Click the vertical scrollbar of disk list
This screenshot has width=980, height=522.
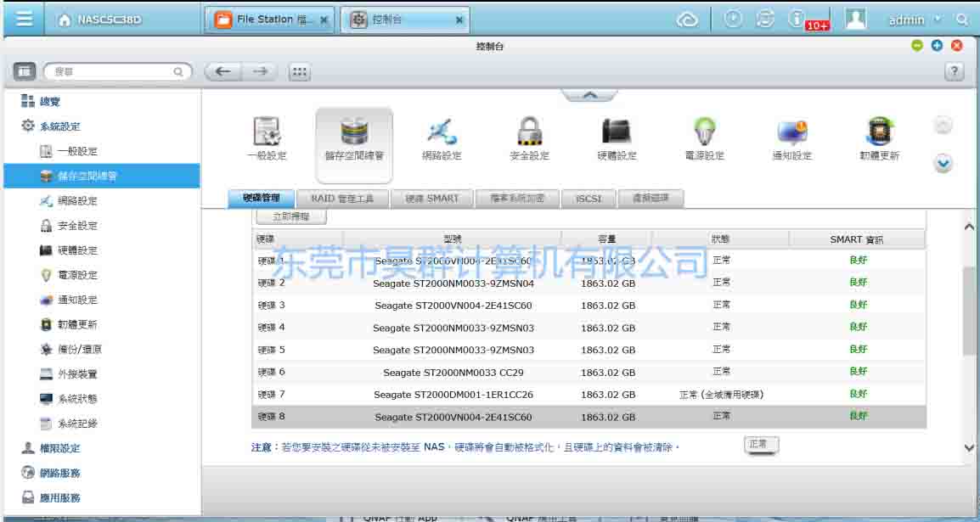tap(969, 310)
